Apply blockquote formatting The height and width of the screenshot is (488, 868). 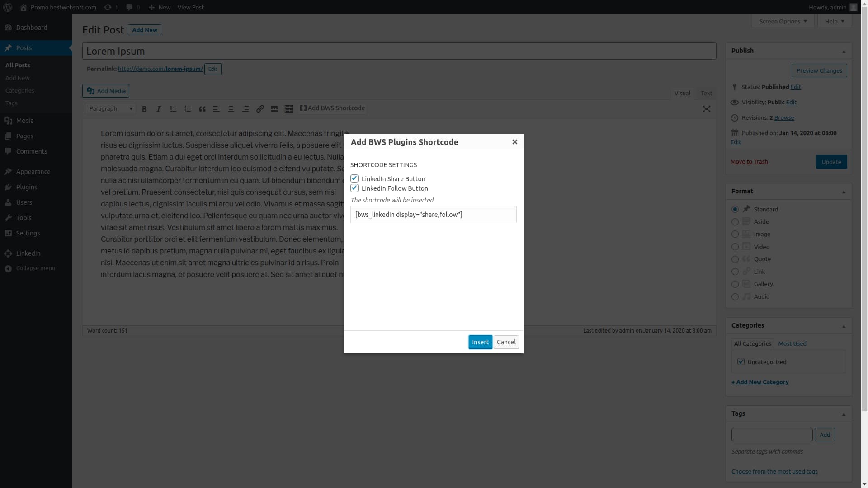pos(202,109)
